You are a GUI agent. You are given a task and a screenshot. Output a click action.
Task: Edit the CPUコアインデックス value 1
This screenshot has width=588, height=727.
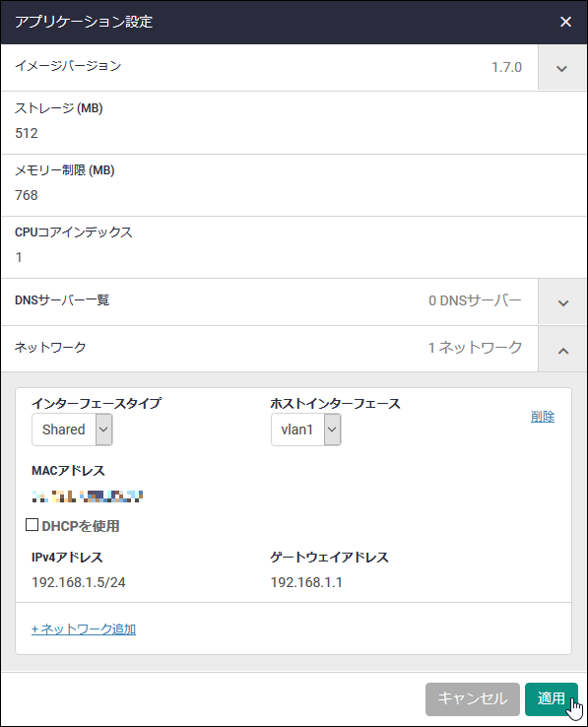19,257
